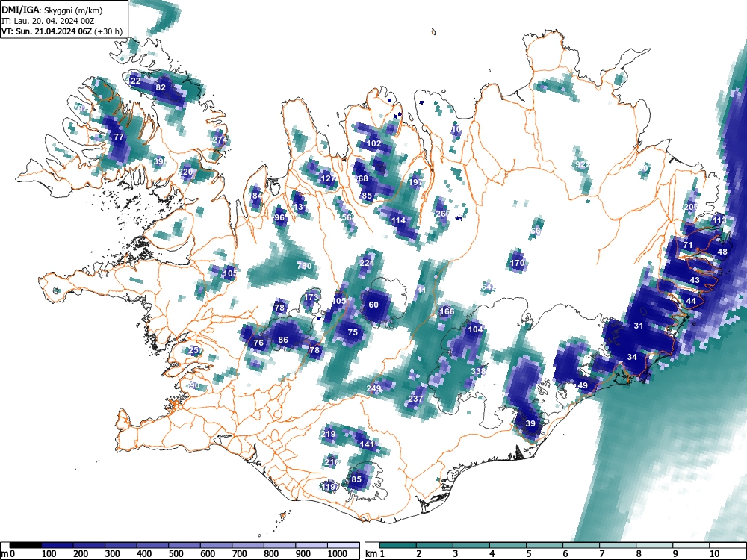Screen dimensions: 747x560
Task: Select the map value 260
Action: pos(442,214)
